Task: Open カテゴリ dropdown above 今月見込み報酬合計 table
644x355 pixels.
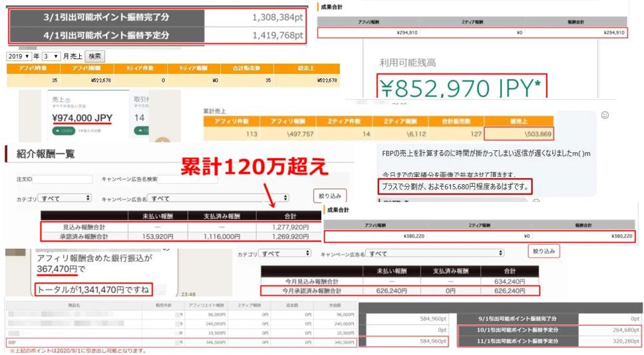Action: 285,253
